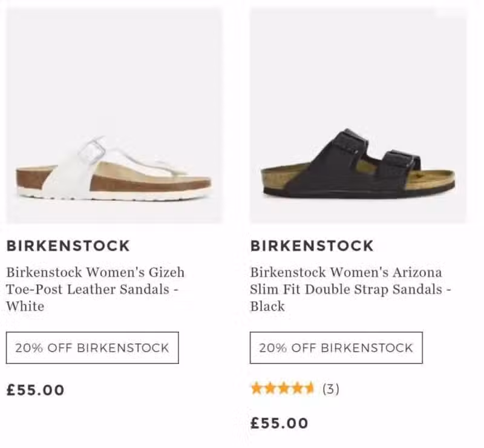Click the word White in Gizeh title
The width and height of the screenshot is (484, 448).
(x=25, y=306)
